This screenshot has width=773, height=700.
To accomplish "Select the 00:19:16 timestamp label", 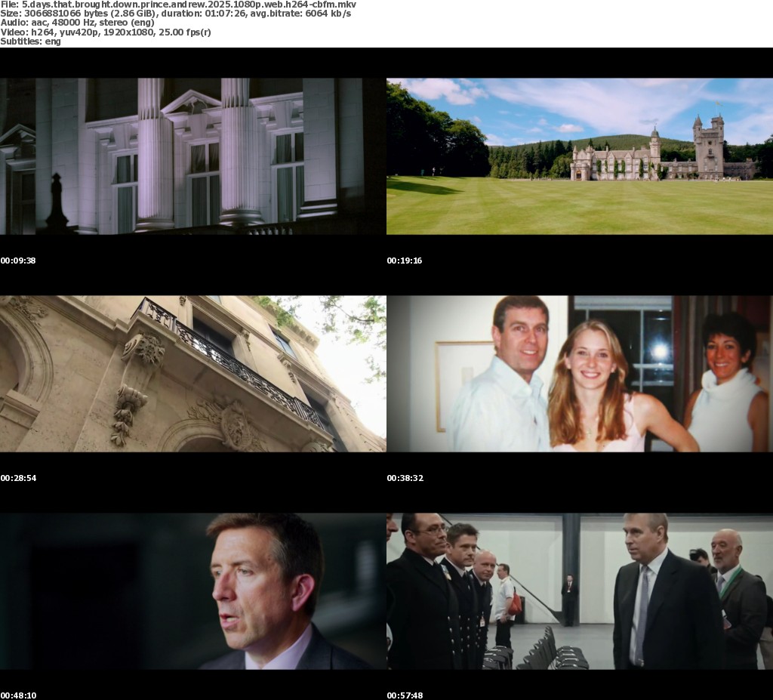I will coord(405,261).
